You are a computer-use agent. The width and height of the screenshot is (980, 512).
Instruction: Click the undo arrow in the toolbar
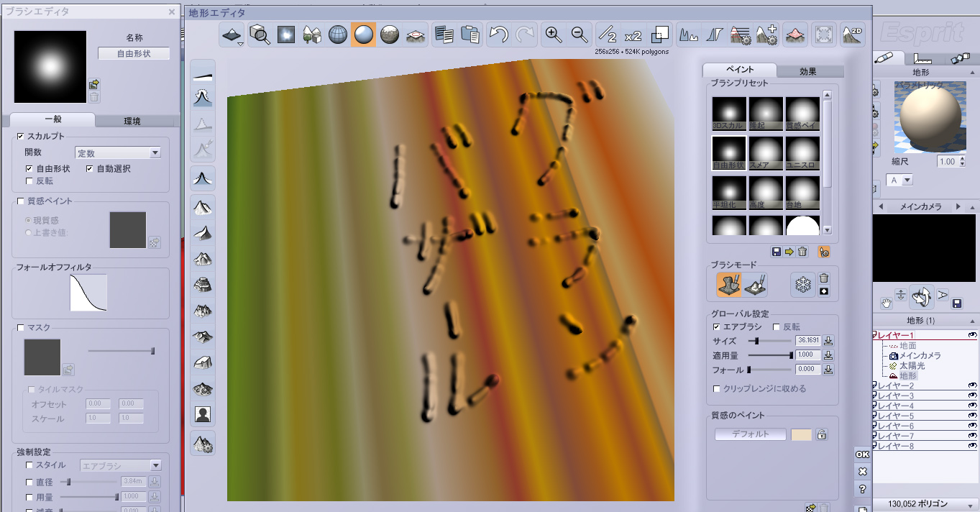(499, 35)
